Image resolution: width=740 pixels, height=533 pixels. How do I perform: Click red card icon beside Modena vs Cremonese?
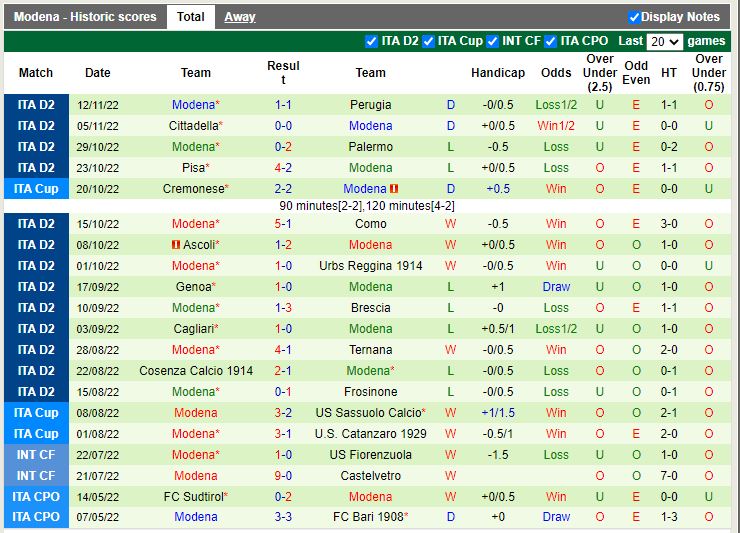point(394,189)
